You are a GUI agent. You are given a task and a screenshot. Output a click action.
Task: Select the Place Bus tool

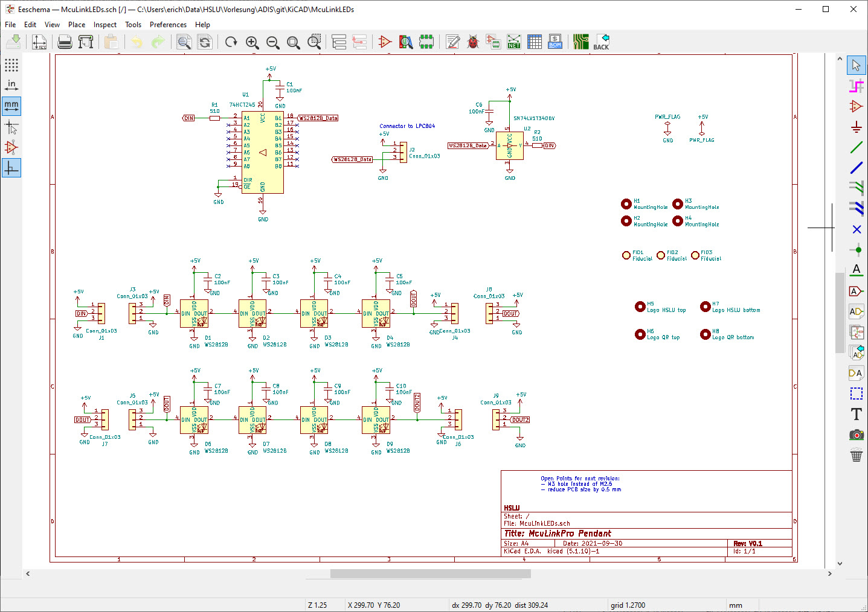857,168
